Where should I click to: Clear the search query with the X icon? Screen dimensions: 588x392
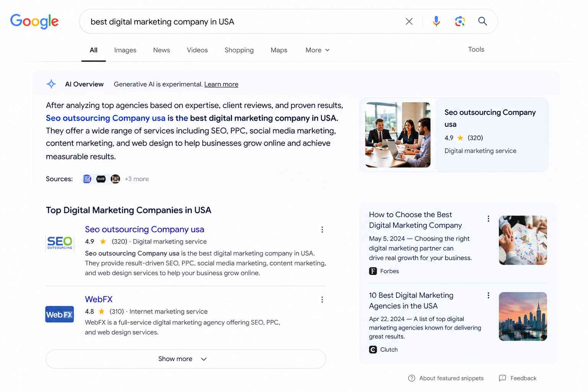(x=409, y=21)
